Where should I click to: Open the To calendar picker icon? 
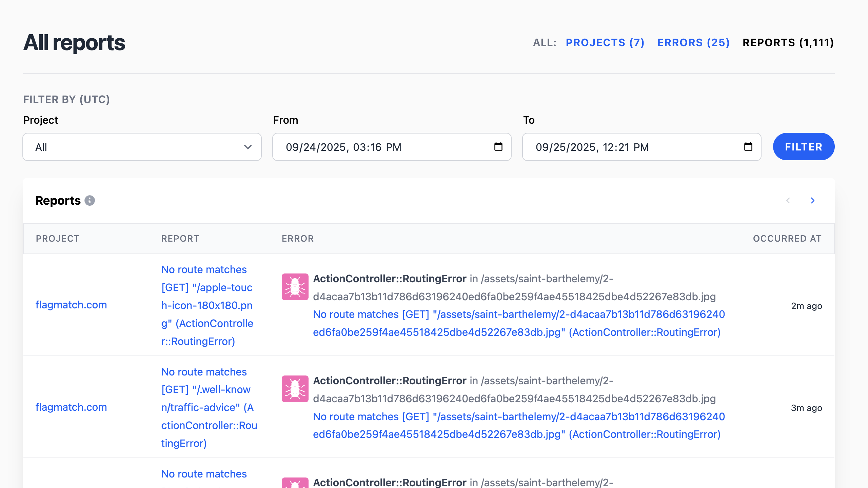748,147
